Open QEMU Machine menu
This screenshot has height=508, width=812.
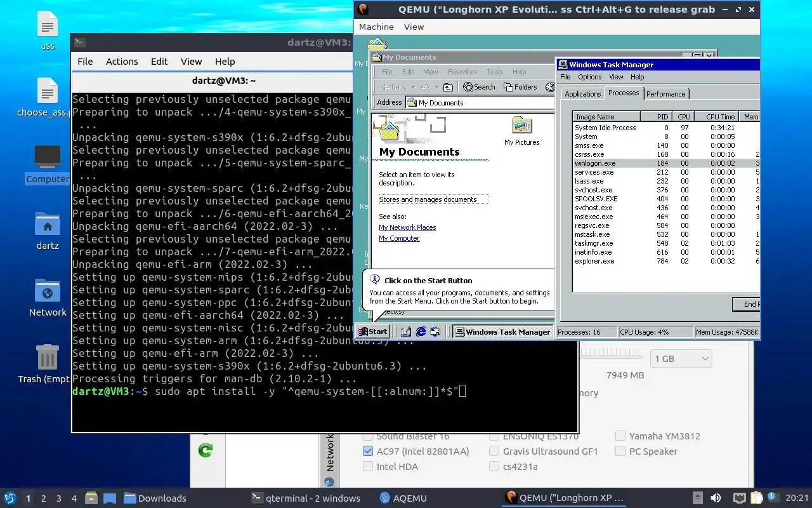376,27
